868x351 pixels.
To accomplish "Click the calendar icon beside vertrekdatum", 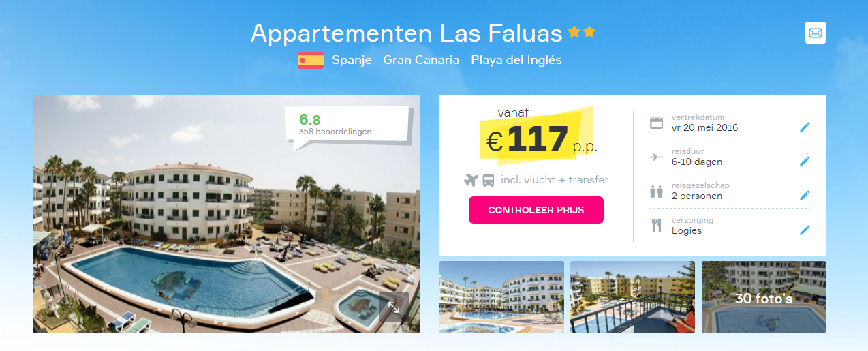I will 656,123.
